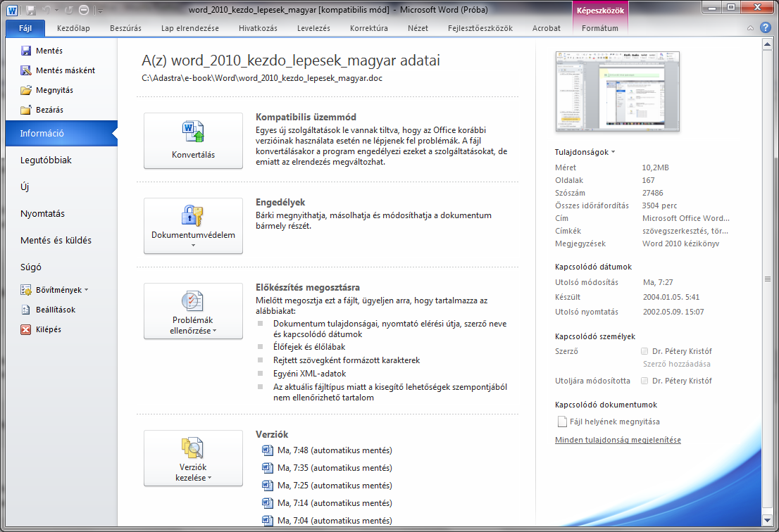Select Súgó in the backstage menu
779x532 pixels.
click(61, 267)
